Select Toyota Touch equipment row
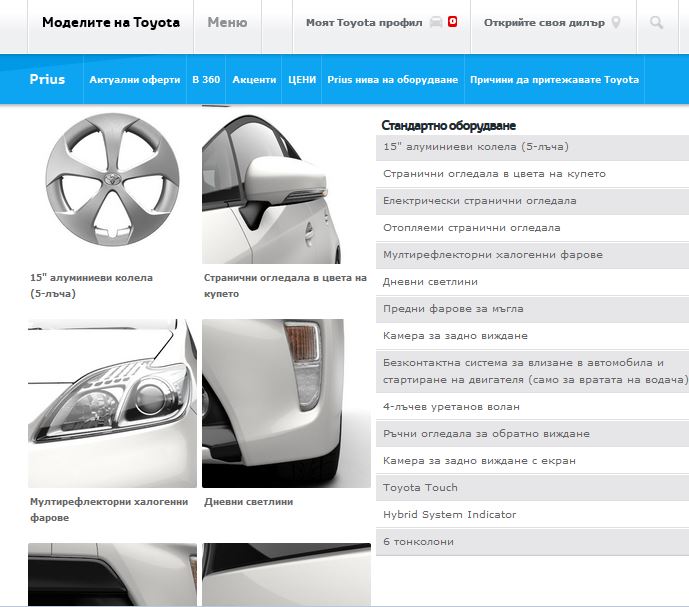This screenshot has height=607, width=689. (420, 488)
